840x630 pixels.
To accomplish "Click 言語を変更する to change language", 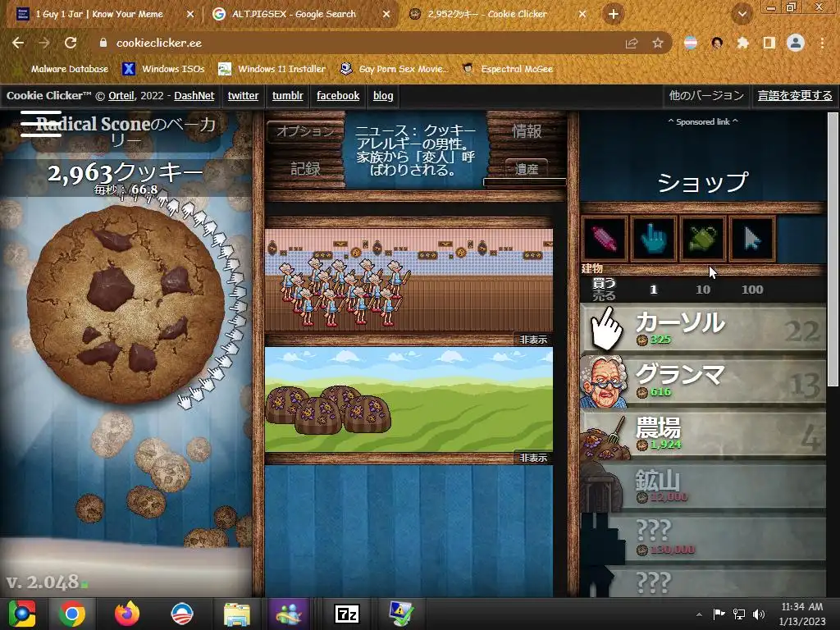I will click(795, 96).
